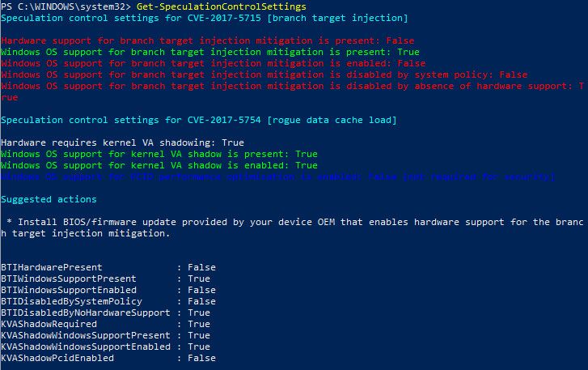This screenshot has width=588, height=370.
Task: Click the KVAShadowPcidEnabled False value
Action: [x=201, y=358]
